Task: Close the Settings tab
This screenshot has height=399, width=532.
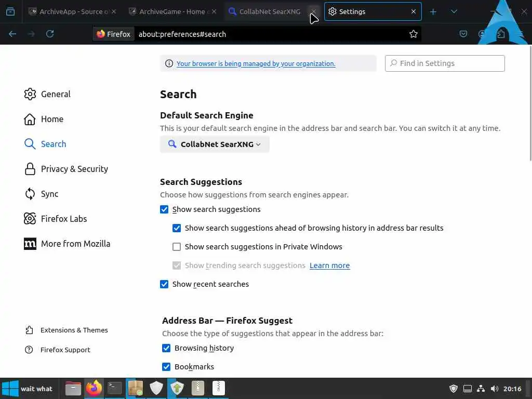Action: pos(413,11)
